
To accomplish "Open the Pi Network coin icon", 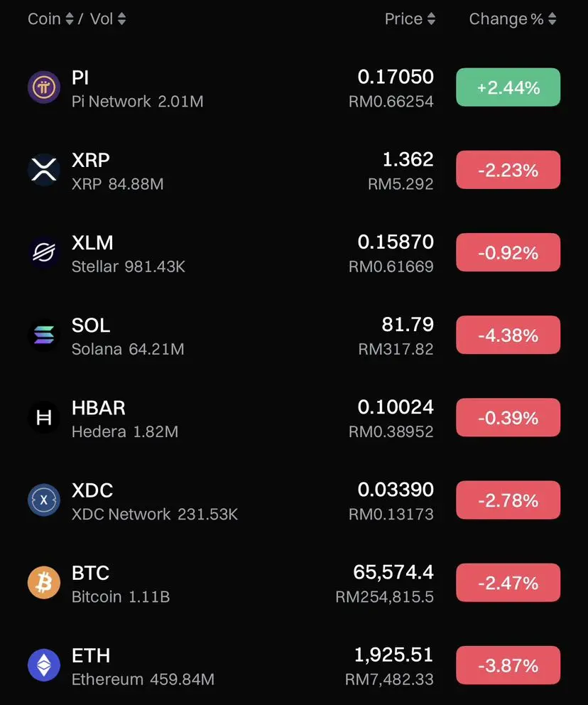I will click(x=43, y=87).
